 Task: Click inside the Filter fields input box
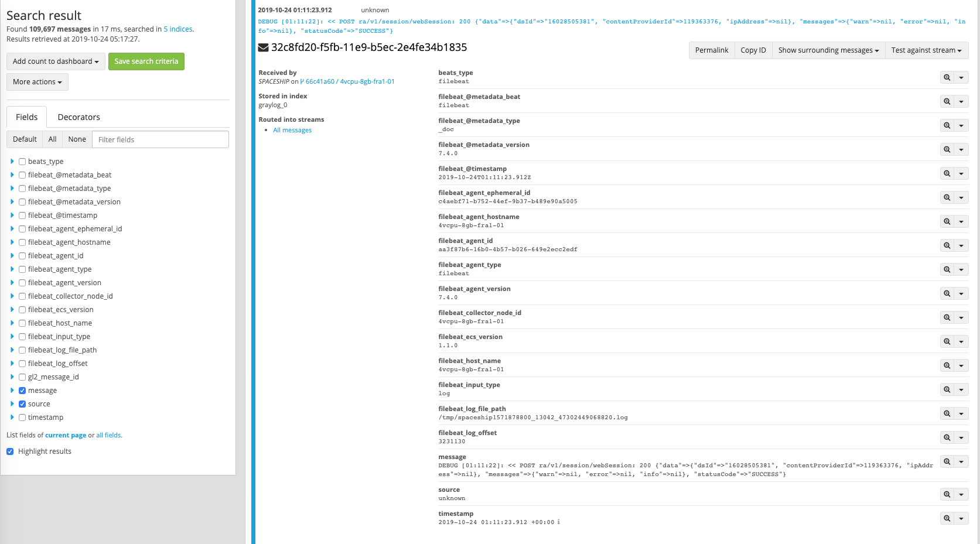click(160, 139)
